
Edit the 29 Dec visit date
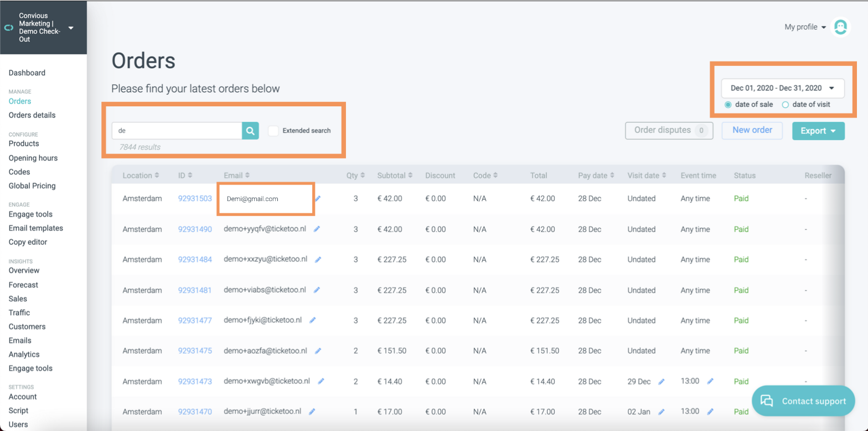661,382
